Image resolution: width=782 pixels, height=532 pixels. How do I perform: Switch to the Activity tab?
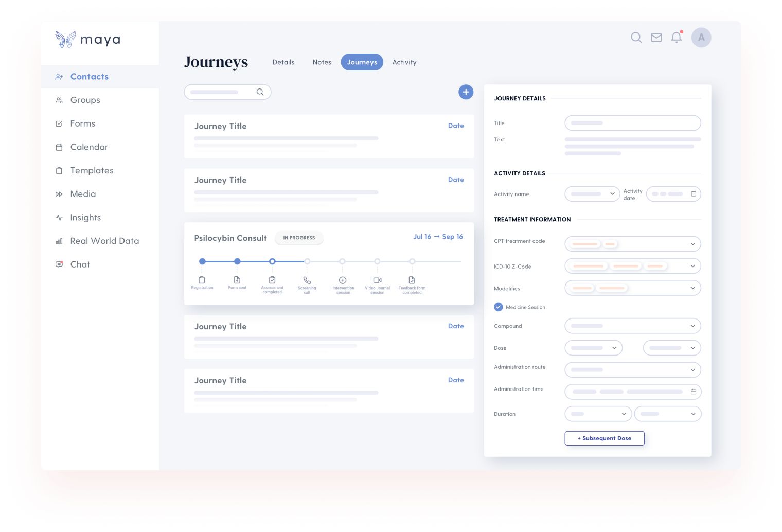pos(404,62)
